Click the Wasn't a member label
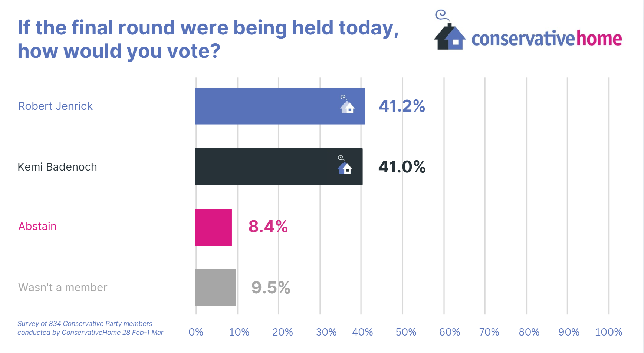The height and width of the screenshot is (353, 644). (62, 287)
